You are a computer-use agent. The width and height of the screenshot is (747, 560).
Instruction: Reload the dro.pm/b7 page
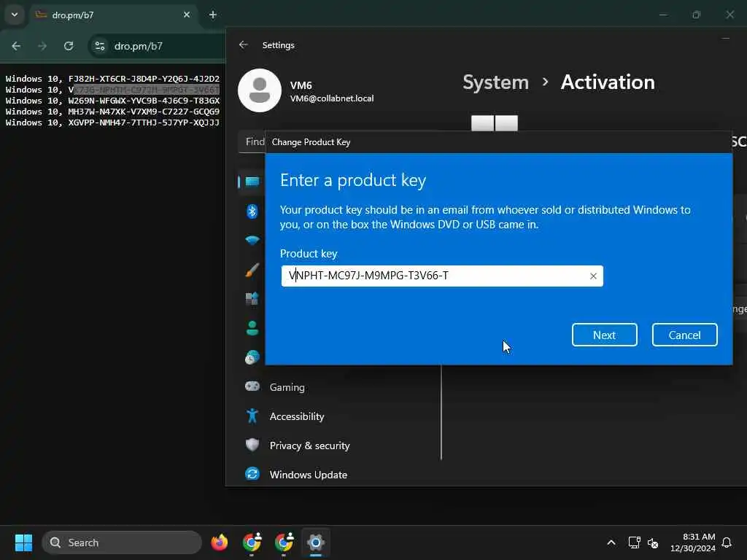[x=69, y=46]
